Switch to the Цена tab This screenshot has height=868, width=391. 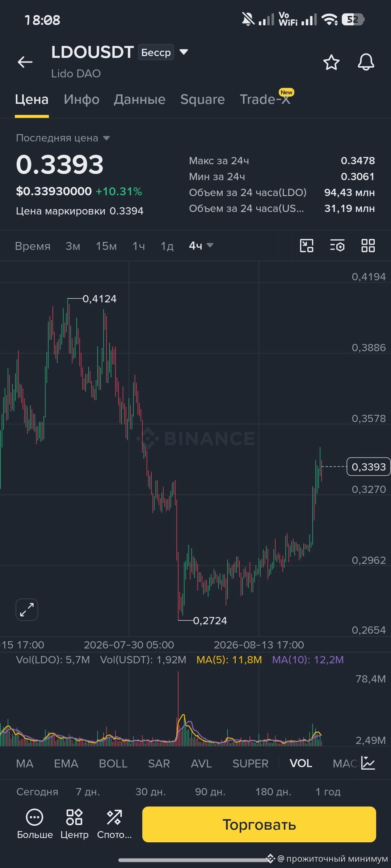pos(32,99)
